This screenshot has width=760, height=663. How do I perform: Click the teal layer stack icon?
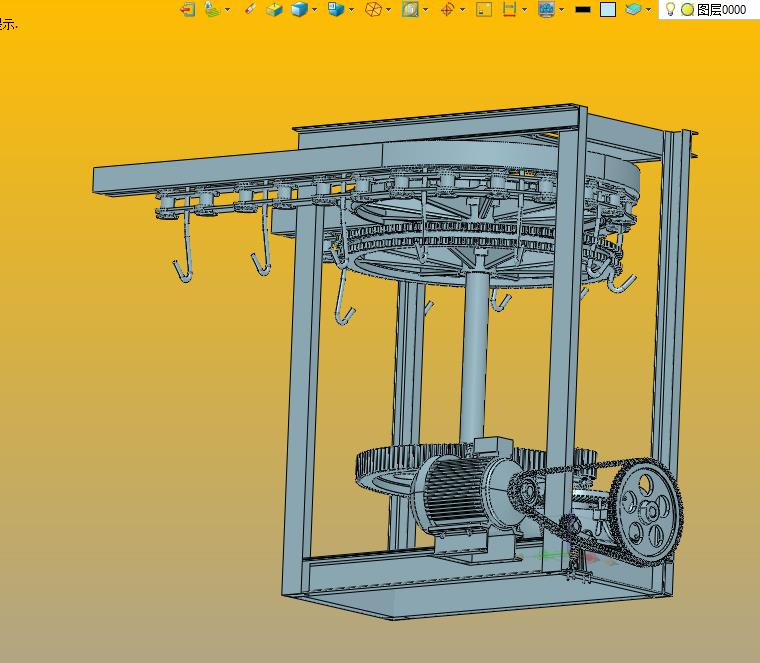tap(633, 9)
